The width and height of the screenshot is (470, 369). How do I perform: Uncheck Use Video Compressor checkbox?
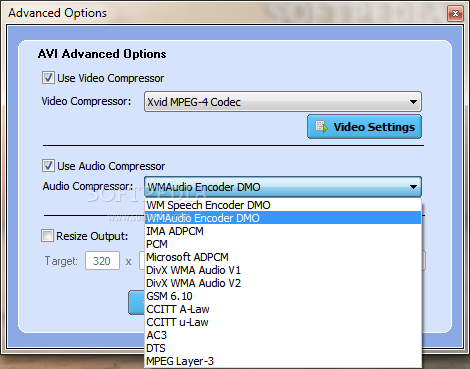(x=48, y=78)
